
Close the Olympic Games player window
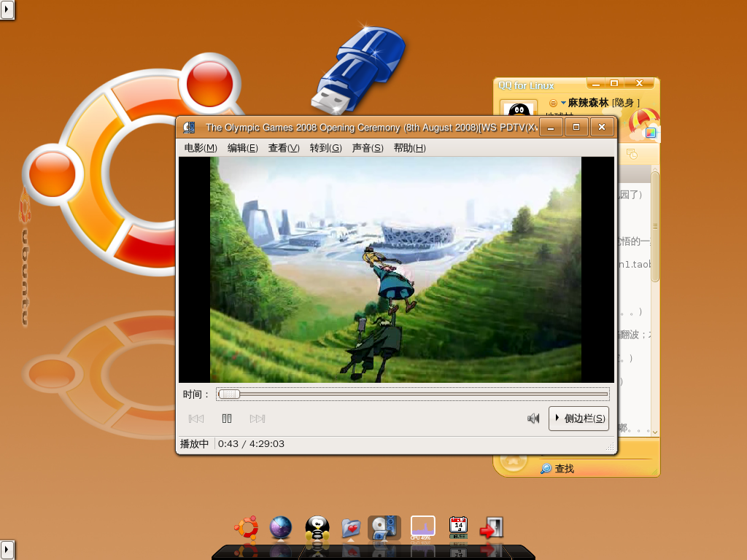pos(602,127)
